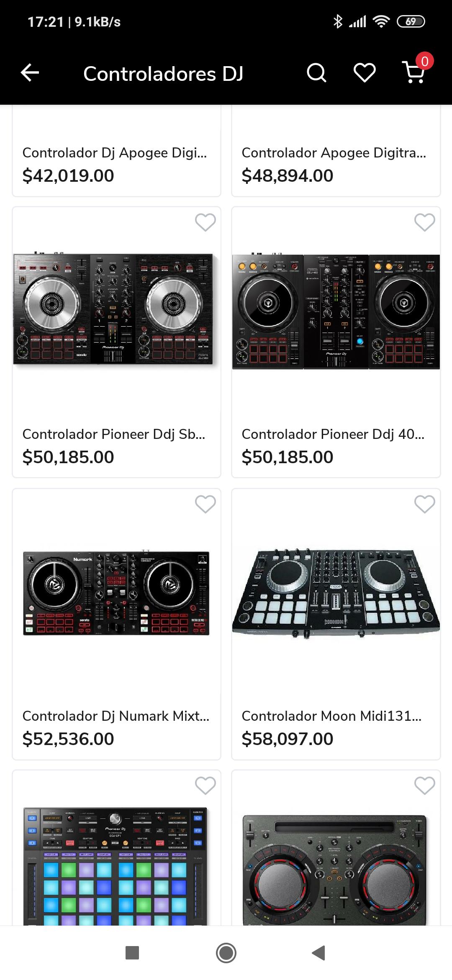Viewport: 452px width, 980px height.
Task: Open the Controlador Dj Apogee Digi listing
Action: [x=114, y=153]
